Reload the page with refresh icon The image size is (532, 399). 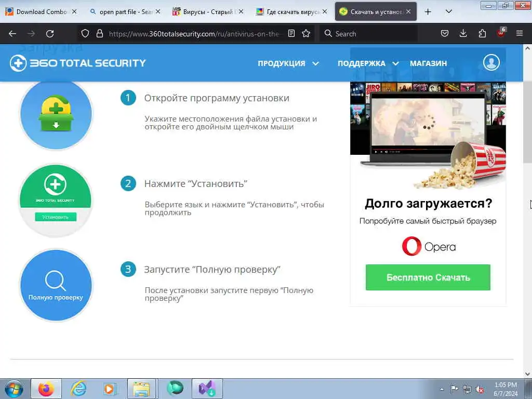[50, 34]
